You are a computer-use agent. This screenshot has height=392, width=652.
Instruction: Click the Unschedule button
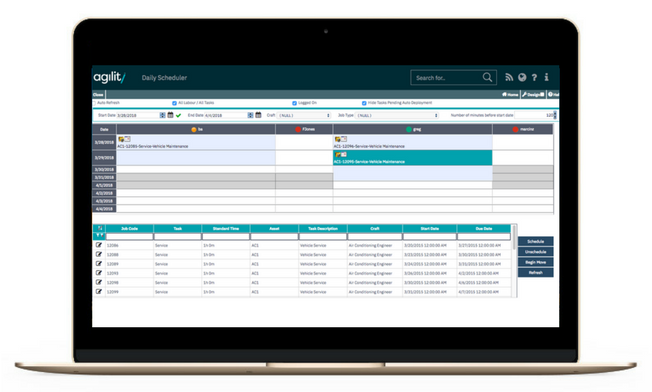(536, 252)
